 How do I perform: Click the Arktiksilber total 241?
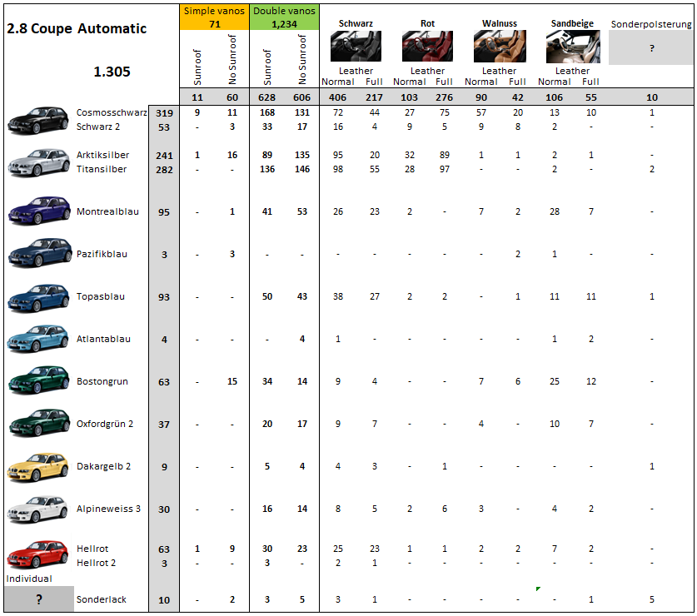tap(164, 156)
